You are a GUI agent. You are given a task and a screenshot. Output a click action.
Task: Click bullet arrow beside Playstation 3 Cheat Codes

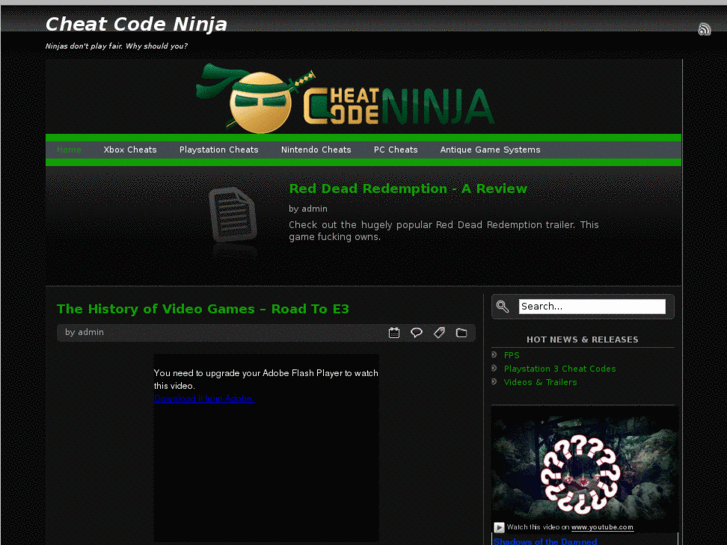(x=494, y=368)
